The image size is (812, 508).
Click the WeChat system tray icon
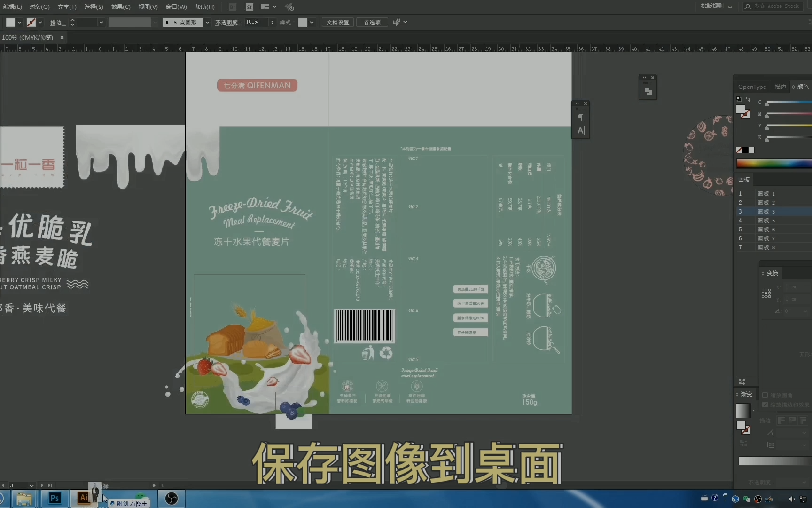(747, 499)
